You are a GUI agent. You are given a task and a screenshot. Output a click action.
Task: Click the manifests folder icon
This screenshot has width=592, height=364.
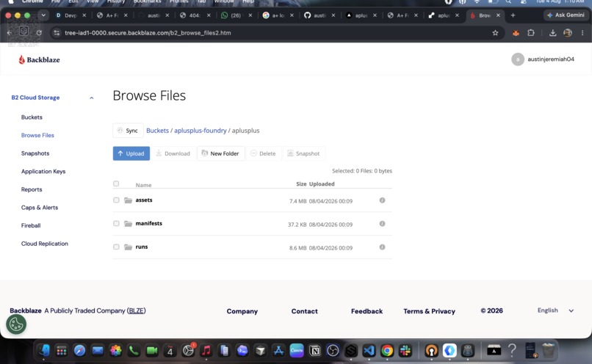coord(128,224)
